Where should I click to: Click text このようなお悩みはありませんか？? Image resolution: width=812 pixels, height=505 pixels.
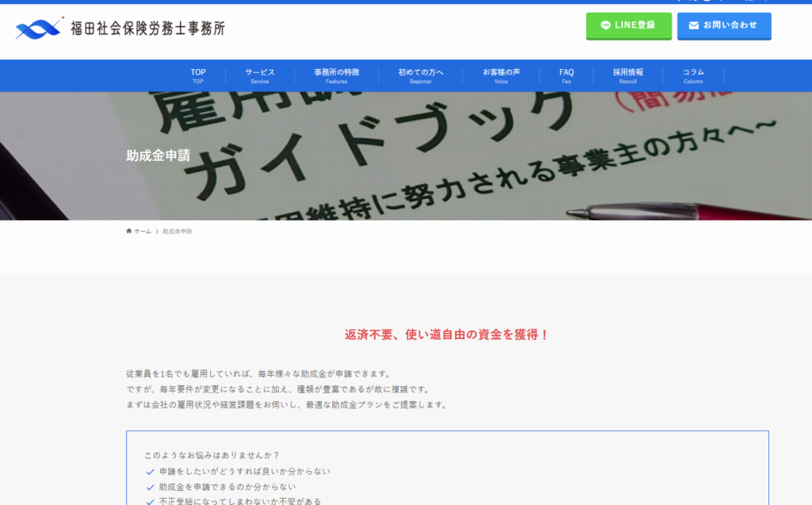(213, 455)
